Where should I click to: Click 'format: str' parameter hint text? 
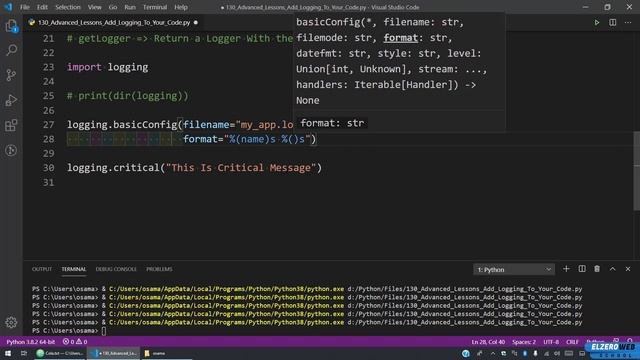[x=332, y=123]
